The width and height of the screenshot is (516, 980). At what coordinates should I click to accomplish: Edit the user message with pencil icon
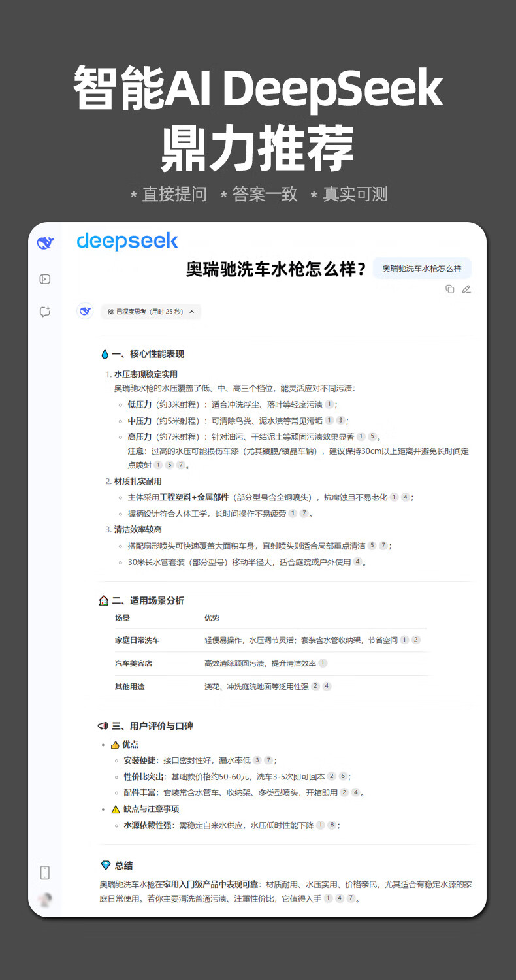[x=466, y=289]
